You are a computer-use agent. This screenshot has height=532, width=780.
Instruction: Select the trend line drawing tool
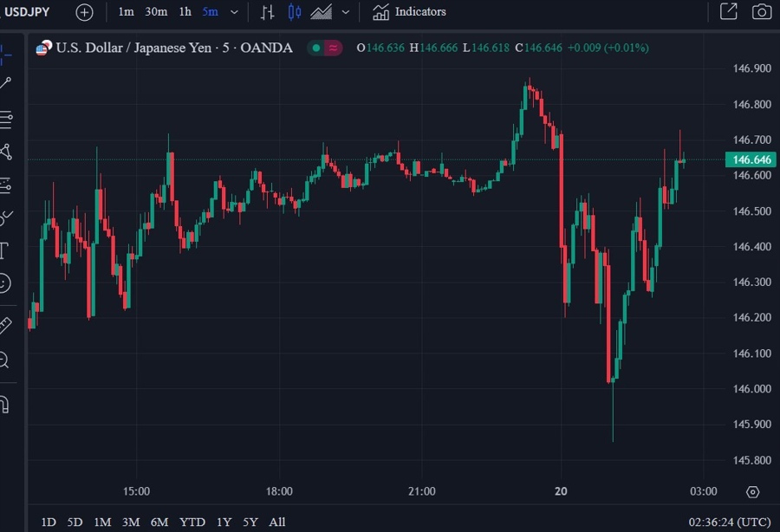(x=6, y=83)
